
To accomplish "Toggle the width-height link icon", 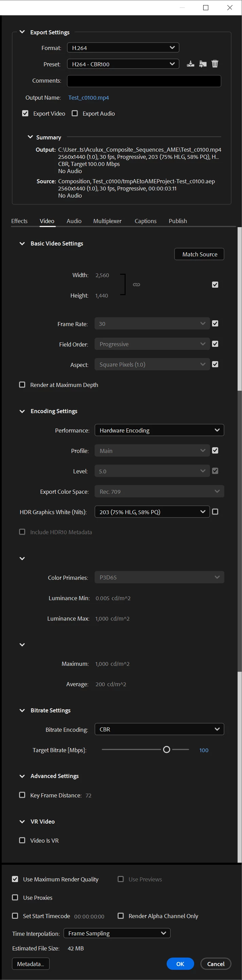I will [x=136, y=285].
